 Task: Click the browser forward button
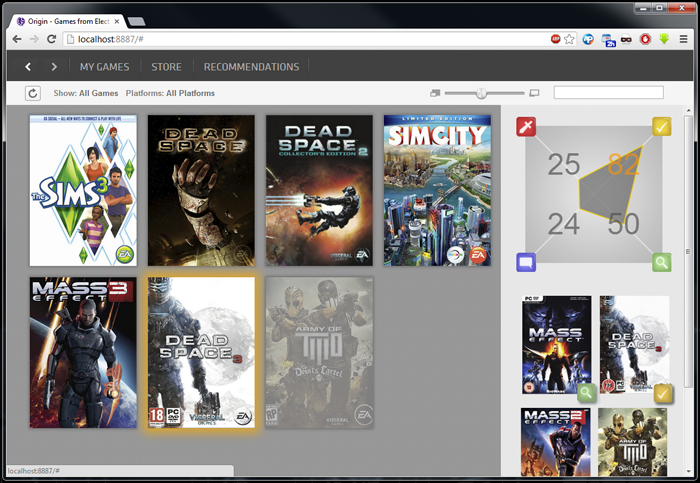point(34,39)
